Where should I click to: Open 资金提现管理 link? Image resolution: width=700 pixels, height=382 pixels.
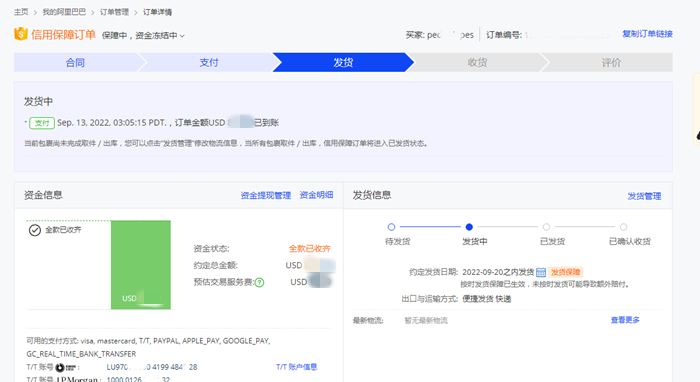[266, 195]
